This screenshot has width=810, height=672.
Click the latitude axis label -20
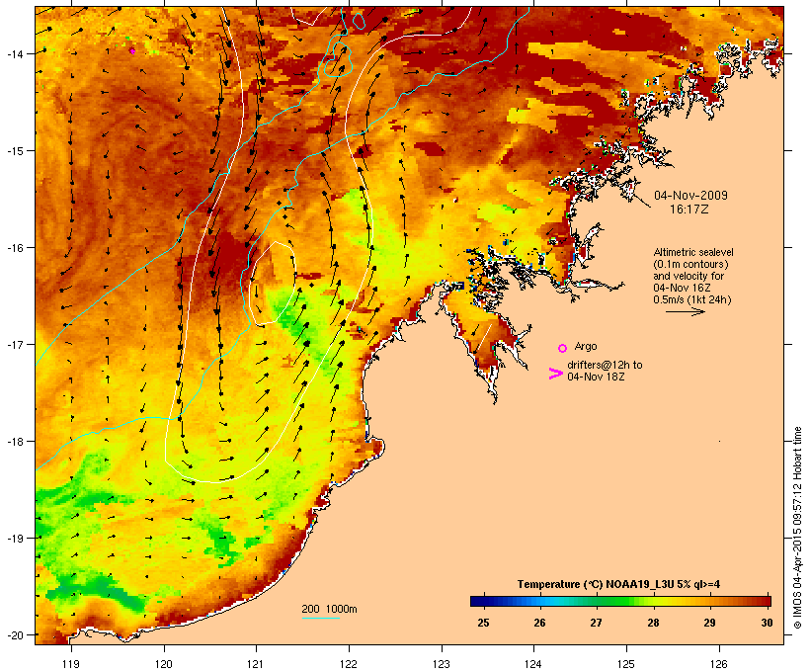click(x=15, y=634)
